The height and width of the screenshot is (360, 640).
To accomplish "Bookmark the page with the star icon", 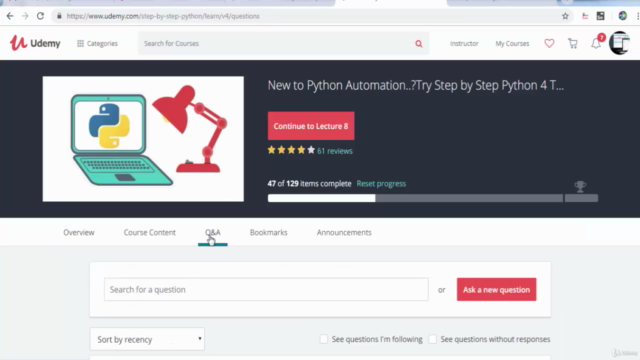I will (565, 16).
